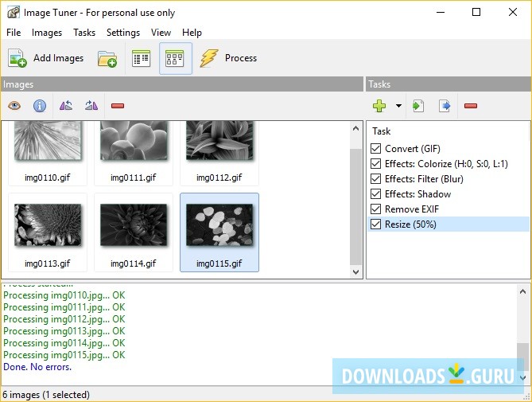The width and height of the screenshot is (532, 402).
Task: Uncheck Effects: Shadow task
Action: point(375,194)
